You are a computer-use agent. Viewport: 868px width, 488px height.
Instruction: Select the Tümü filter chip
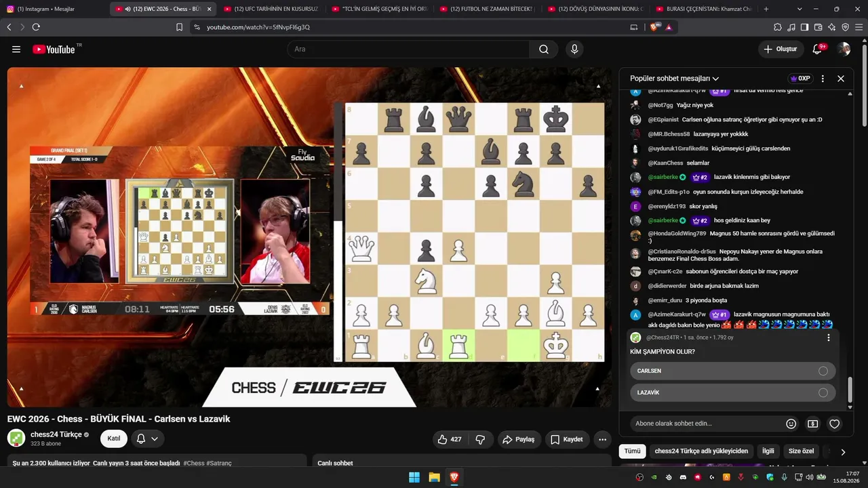632,451
